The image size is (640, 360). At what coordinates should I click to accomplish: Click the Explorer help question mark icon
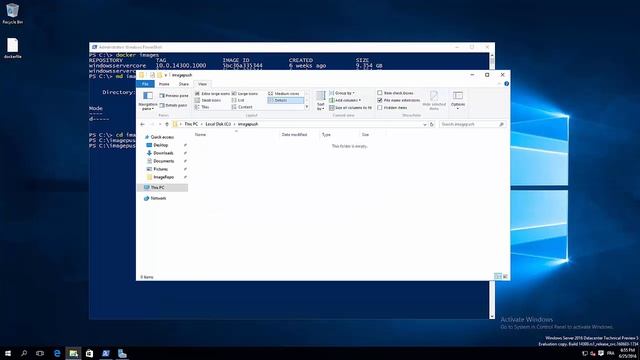[507, 84]
